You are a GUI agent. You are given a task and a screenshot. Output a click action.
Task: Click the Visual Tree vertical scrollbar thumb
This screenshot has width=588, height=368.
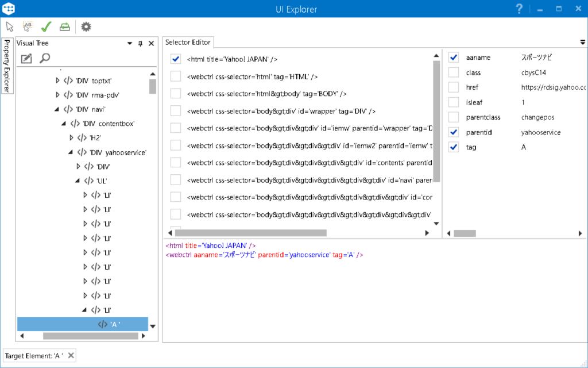[x=153, y=86]
